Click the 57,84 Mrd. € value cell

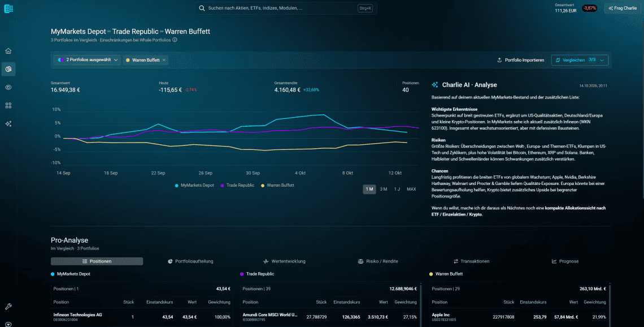566,317
